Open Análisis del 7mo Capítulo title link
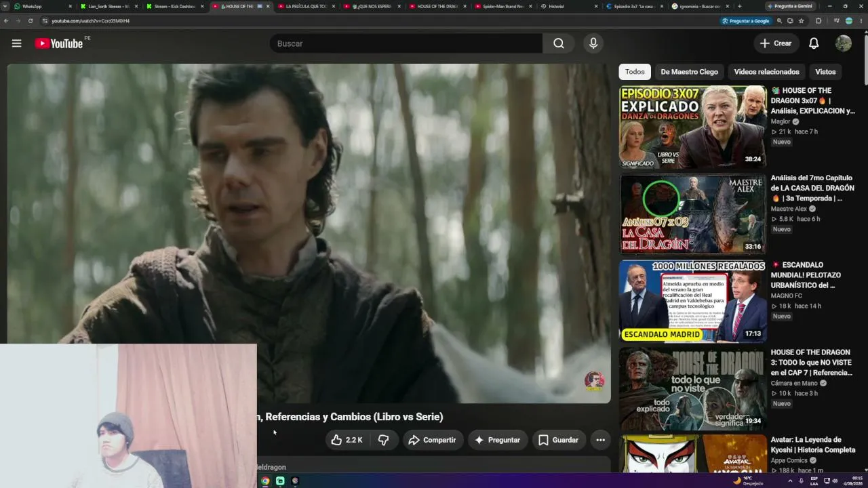Screen dimensions: 868x488 pyautogui.click(x=812, y=188)
